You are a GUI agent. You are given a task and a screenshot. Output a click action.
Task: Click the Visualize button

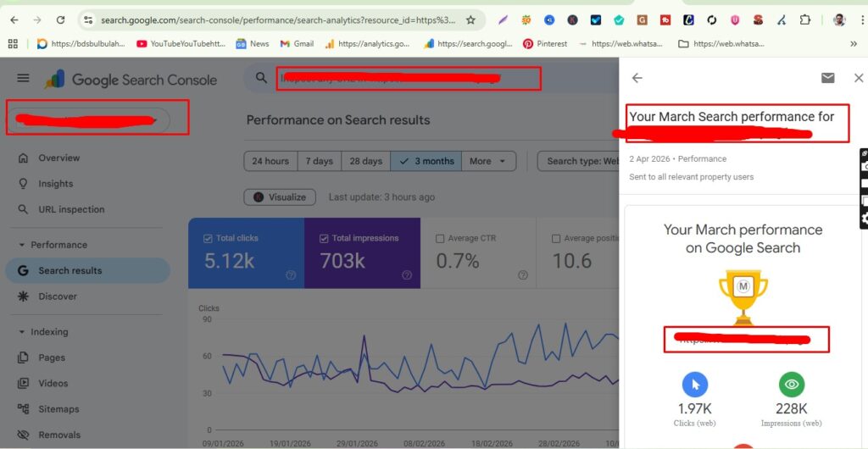point(280,197)
